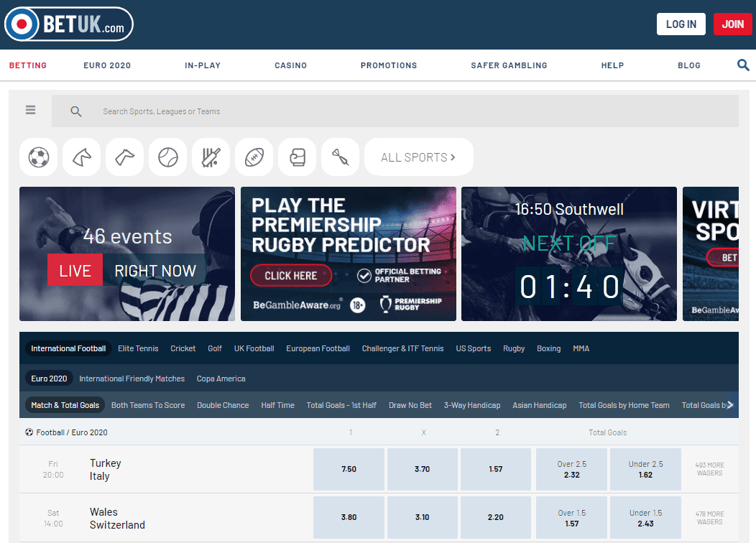Select the football sport icon
Screen dimensions: 756x543
pos(38,157)
